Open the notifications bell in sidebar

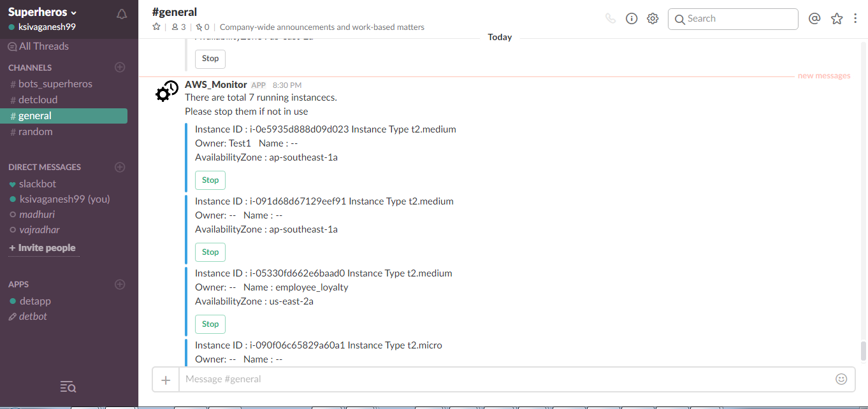coord(122,14)
